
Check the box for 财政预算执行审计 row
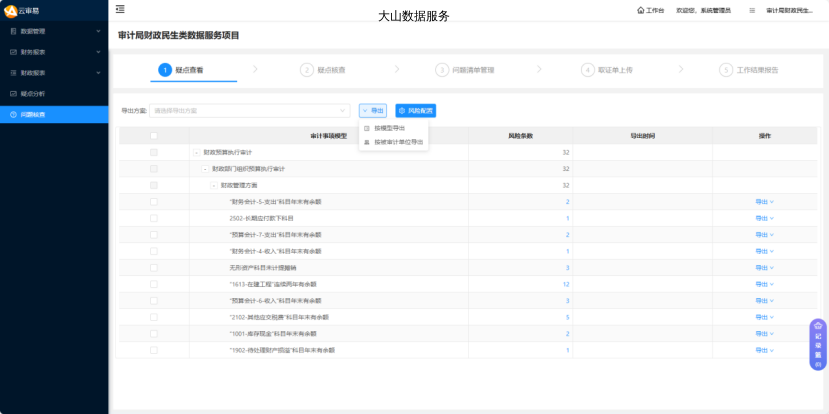coord(153,152)
